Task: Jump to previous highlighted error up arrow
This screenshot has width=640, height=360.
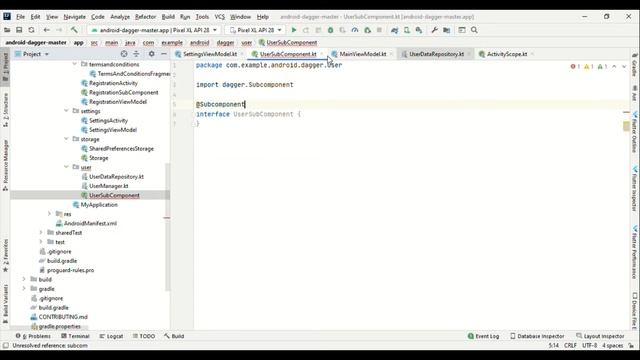Action: pyautogui.click(x=614, y=66)
